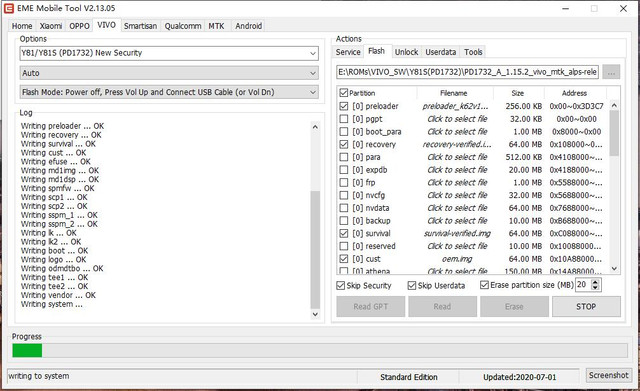Click 'Click to select file' for frp
Image resolution: width=640 pixels, height=391 pixels.
coord(457,182)
